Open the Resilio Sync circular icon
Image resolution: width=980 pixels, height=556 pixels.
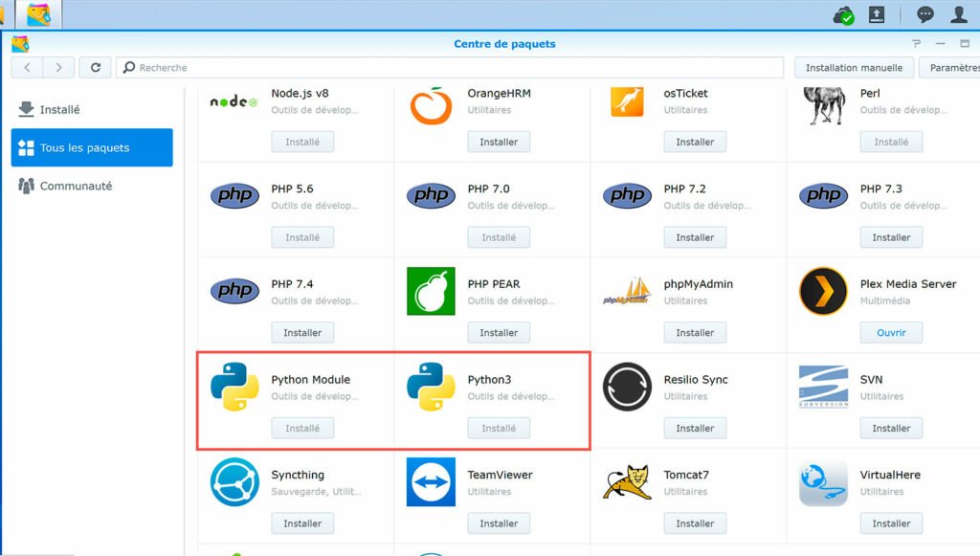(627, 387)
